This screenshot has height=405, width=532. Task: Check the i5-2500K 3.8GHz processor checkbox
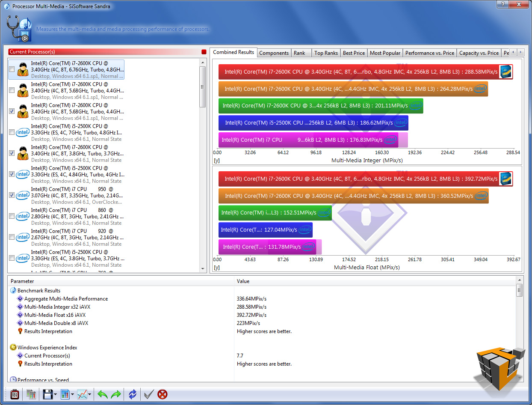click(12, 258)
